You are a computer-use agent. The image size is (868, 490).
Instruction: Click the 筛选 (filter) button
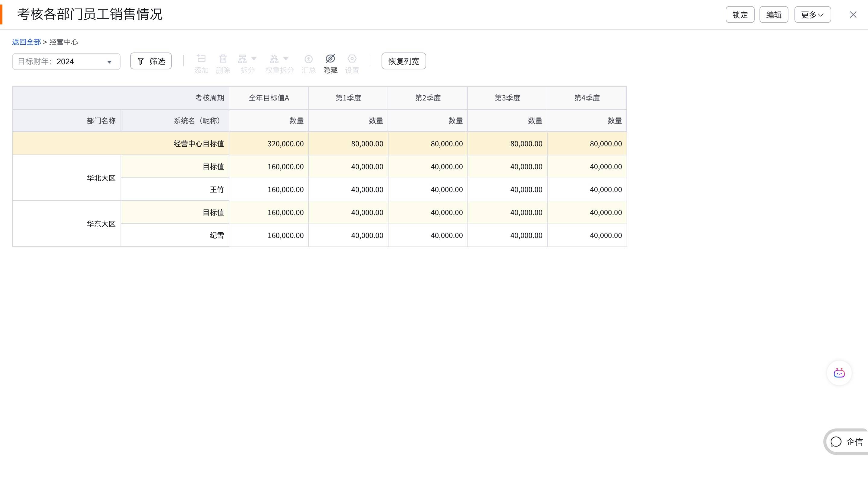tap(151, 61)
